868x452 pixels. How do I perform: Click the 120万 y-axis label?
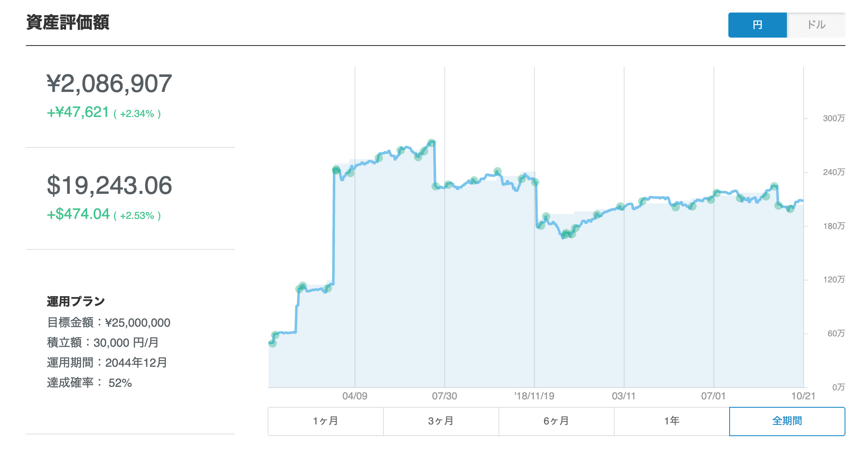(833, 279)
